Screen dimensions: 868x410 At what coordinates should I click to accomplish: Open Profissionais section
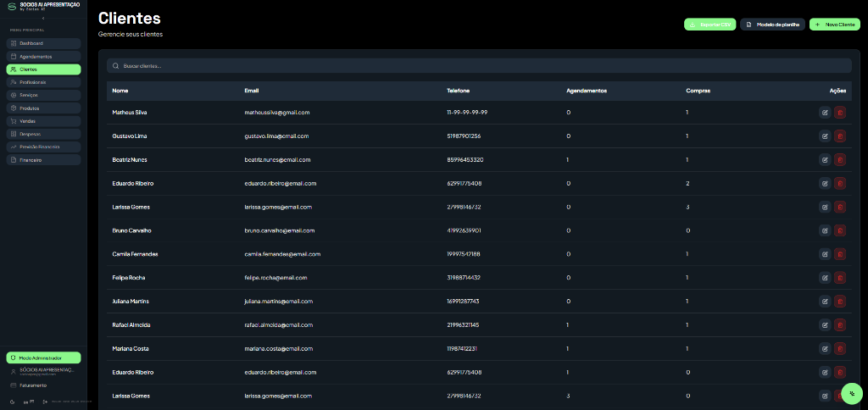point(43,82)
